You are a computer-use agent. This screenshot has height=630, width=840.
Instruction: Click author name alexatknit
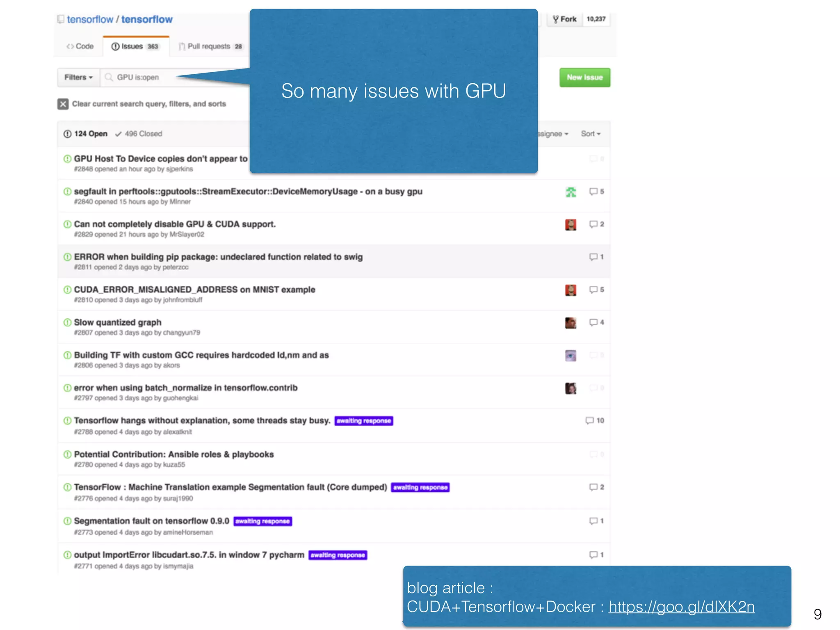click(178, 432)
